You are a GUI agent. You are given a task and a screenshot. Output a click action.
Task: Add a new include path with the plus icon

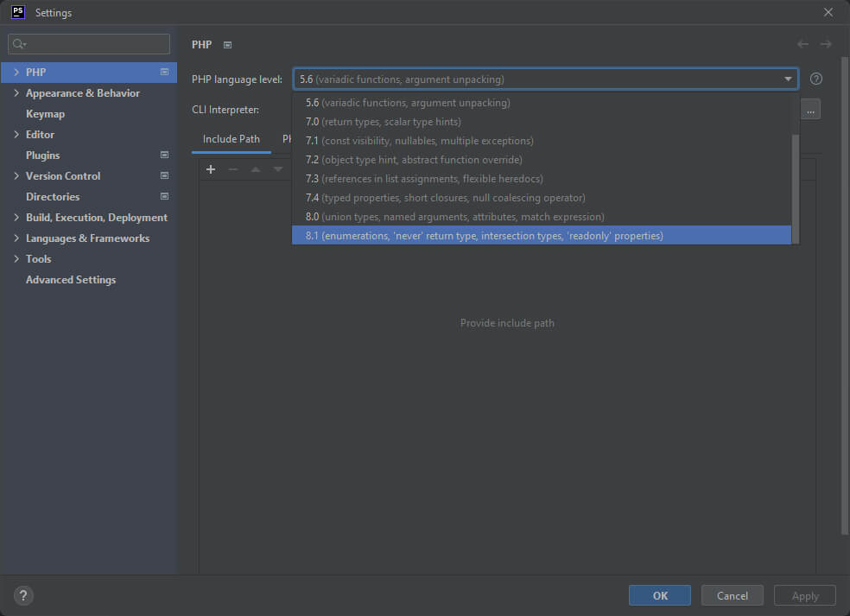click(x=211, y=169)
